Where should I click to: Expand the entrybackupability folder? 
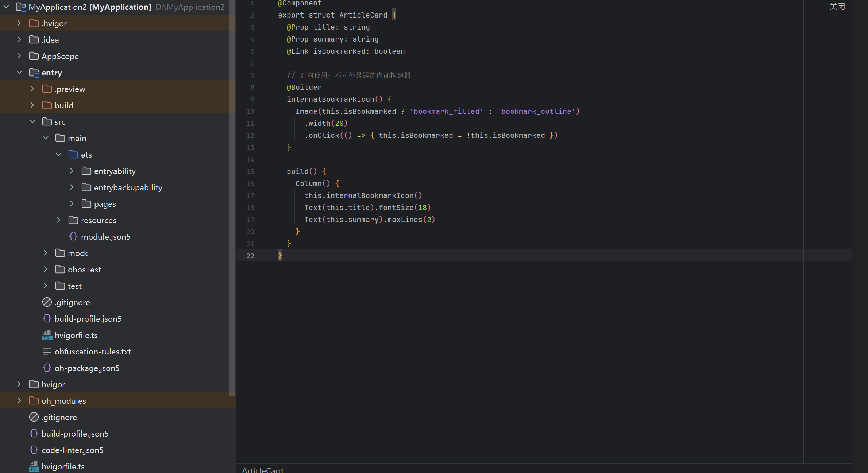[x=72, y=187]
